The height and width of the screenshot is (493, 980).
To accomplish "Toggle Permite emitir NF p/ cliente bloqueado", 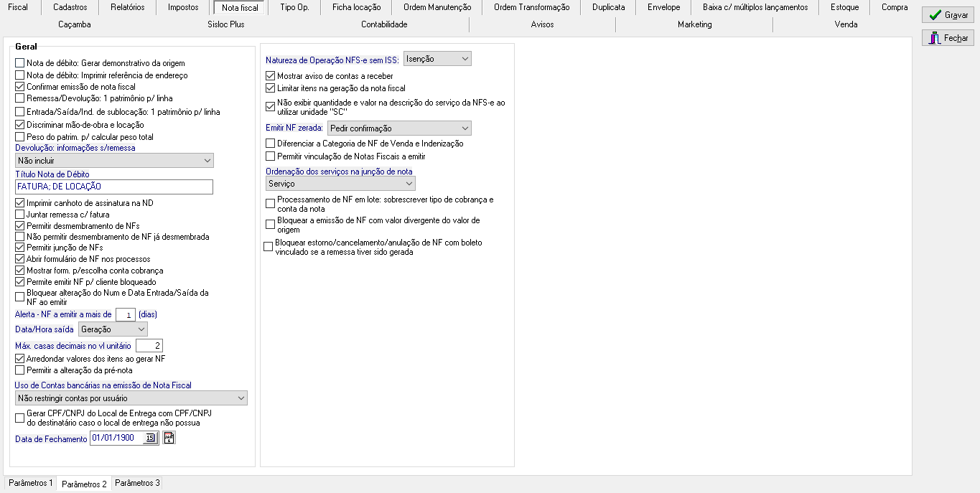I will pos(20,282).
